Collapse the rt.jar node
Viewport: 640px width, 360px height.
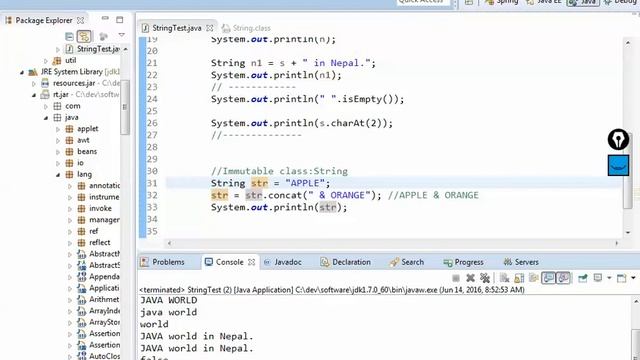pyautogui.click(x=34, y=95)
